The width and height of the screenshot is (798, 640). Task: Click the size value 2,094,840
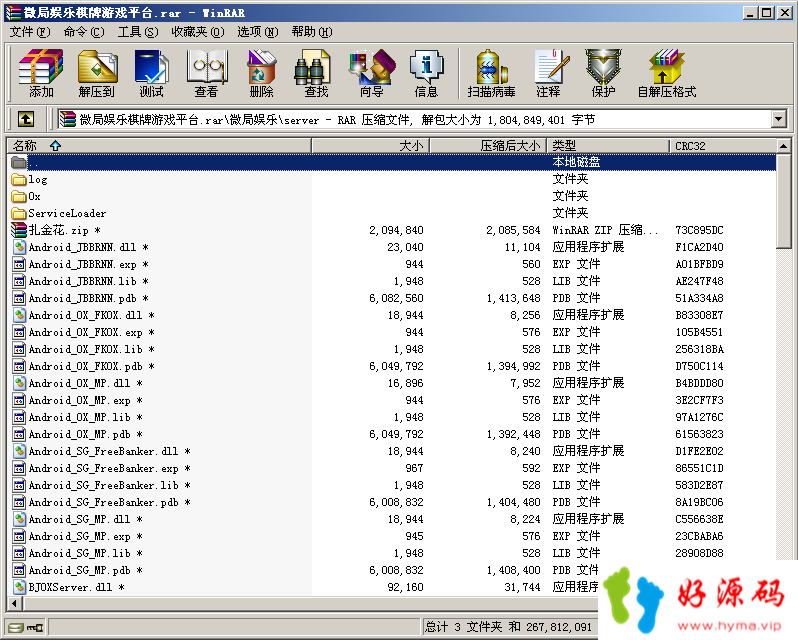coord(396,230)
